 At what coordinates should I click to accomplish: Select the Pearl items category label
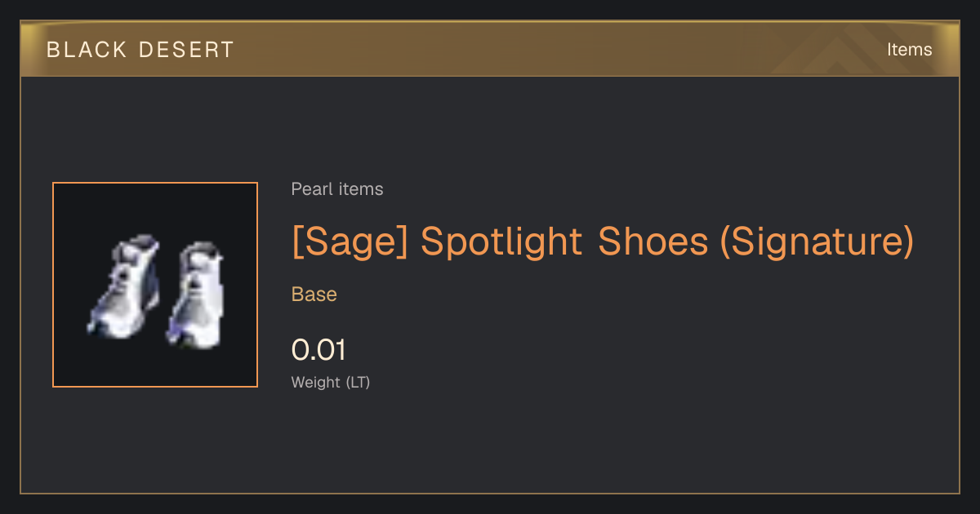[x=337, y=189]
